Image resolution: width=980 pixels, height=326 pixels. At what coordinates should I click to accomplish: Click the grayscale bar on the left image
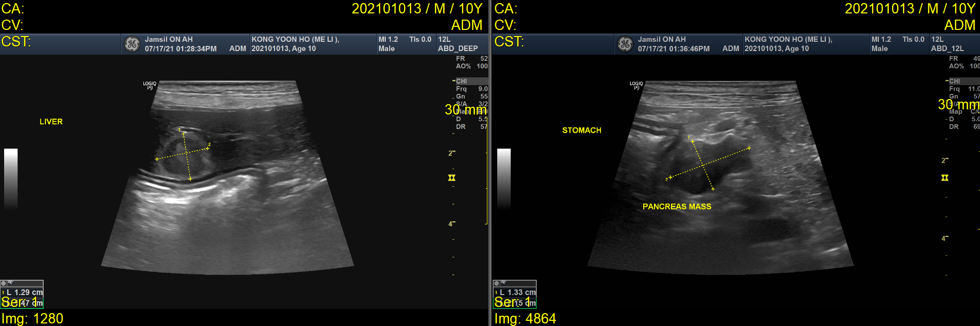point(11,178)
